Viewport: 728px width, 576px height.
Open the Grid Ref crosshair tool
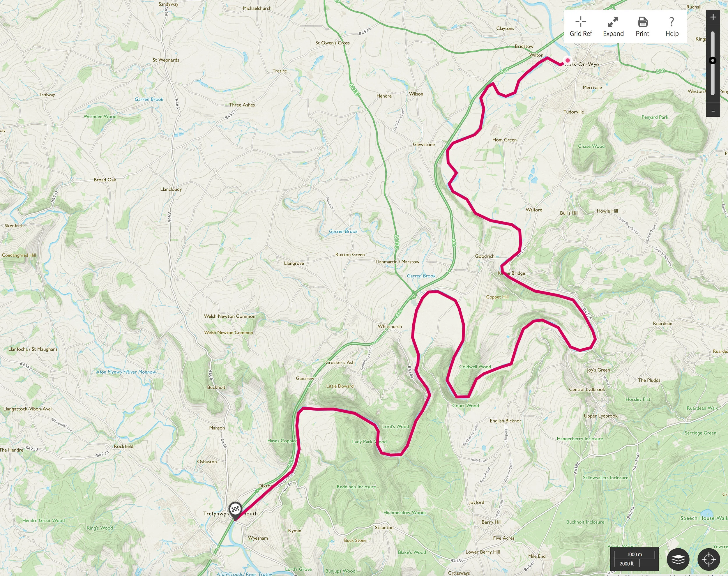tap(581, 26)
